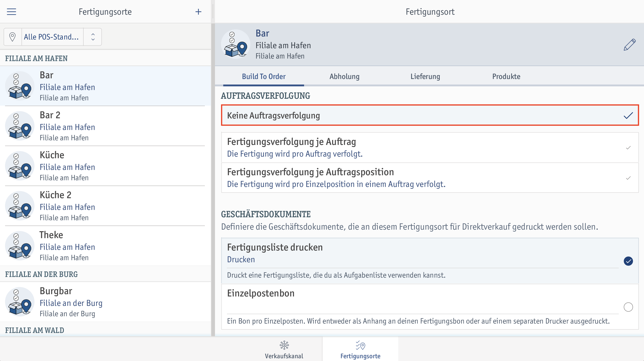Open the Verkaufskanal bottom tab
The width and height of the screenshot is (644, 361).
pos(284,350)
